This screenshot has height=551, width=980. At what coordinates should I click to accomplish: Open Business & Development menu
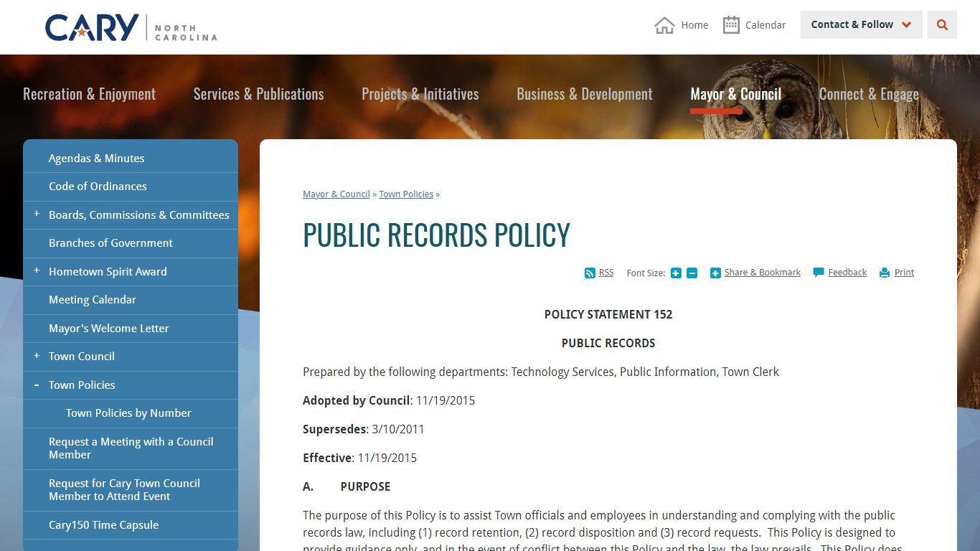(585, 94)
